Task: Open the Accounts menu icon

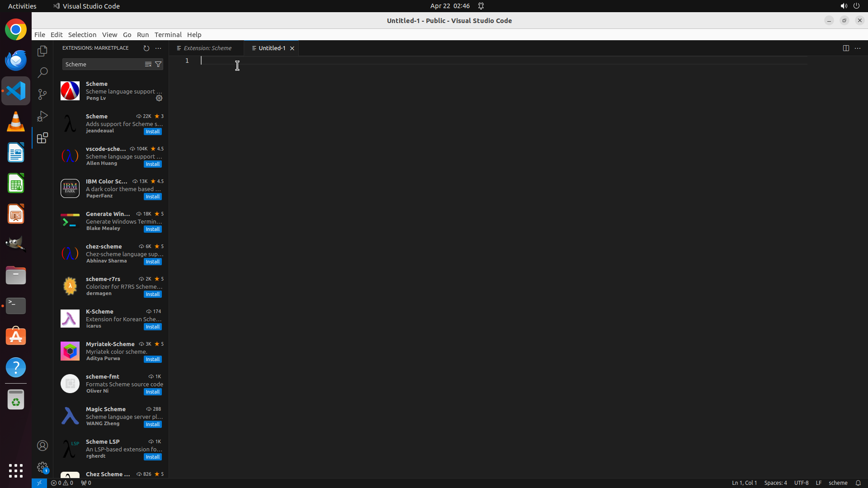Action: point(42,446)
